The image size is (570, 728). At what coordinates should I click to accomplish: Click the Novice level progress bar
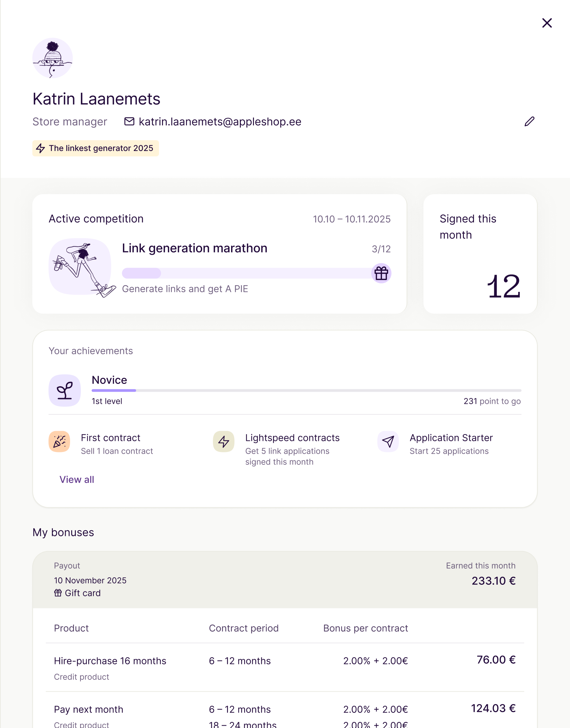tap(307, 390)
